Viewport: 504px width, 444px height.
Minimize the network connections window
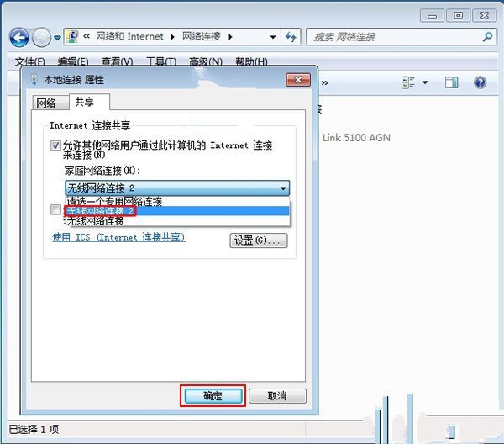(x=432, y=16)
